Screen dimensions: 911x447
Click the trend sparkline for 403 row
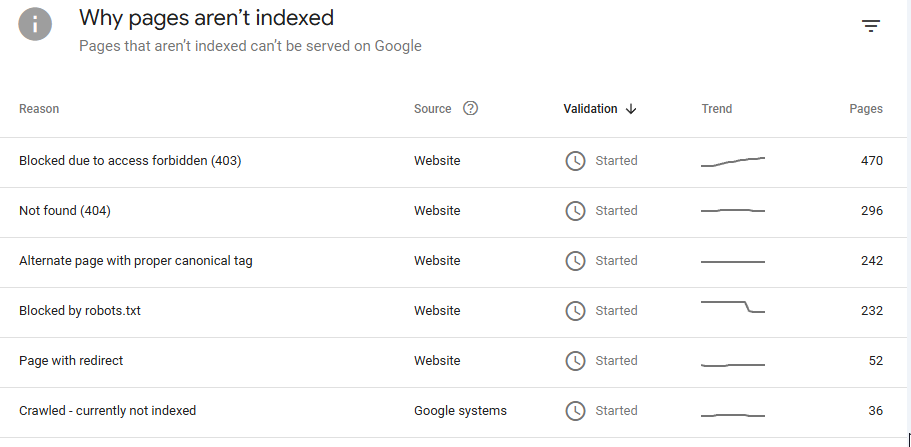[x=733, y=161]
